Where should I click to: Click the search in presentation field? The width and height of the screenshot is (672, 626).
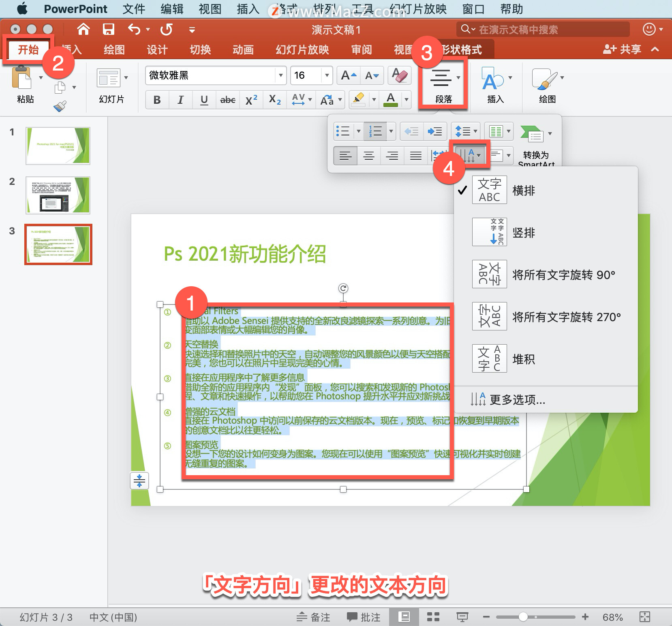(543, 29)
